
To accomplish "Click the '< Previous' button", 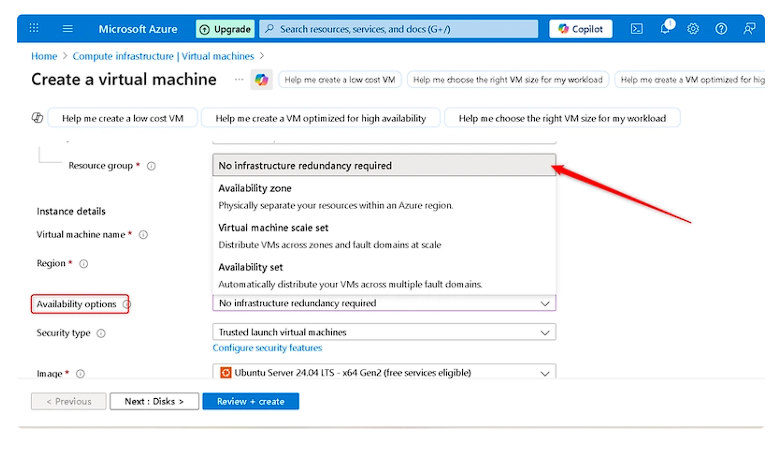I will pos(68,402).
